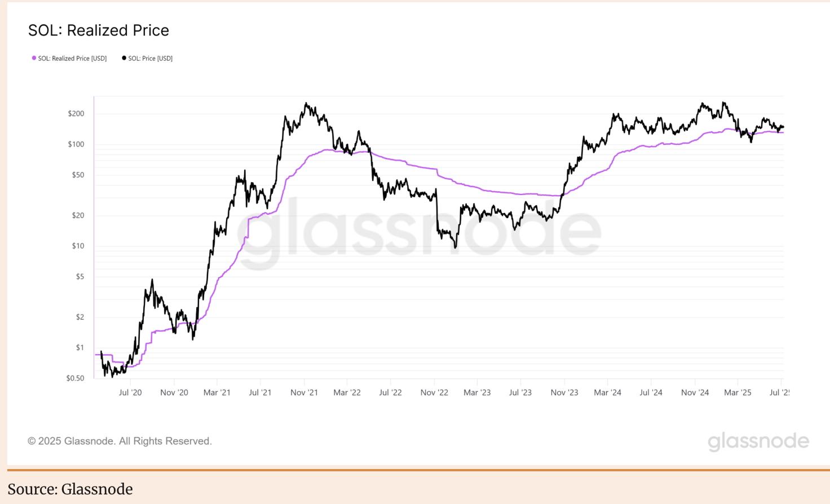
Task: Click the black SOL Price legend dot
Action: click(x=124, y=58)
